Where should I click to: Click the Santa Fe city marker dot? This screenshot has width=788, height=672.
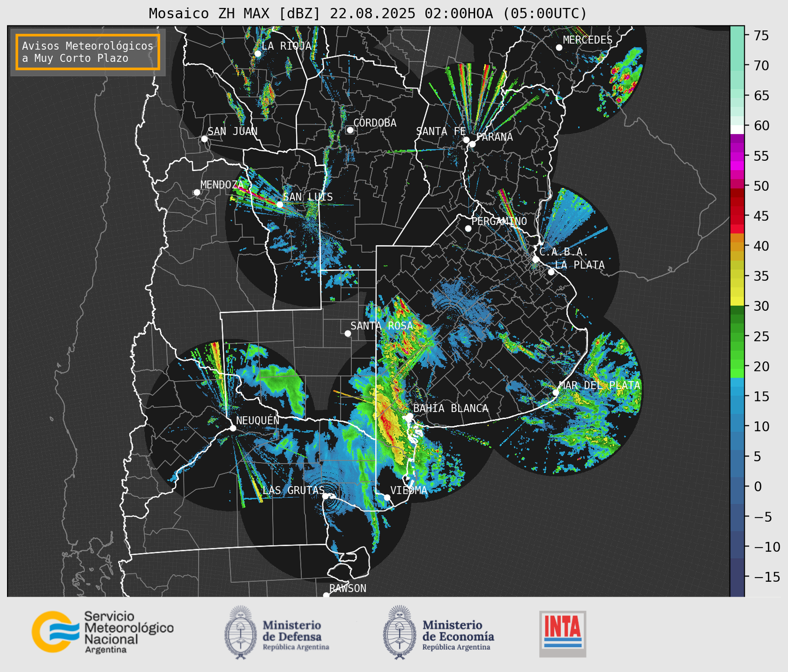[x=466, y=140]
